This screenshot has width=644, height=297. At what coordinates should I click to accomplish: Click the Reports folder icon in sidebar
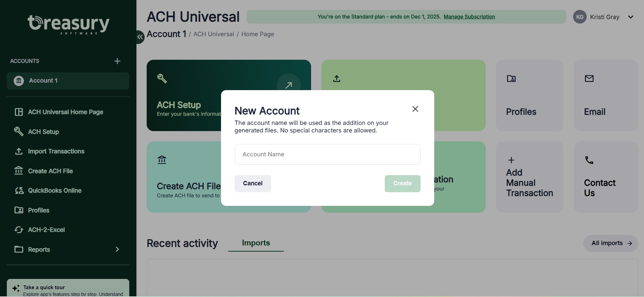tap(19, 249)
